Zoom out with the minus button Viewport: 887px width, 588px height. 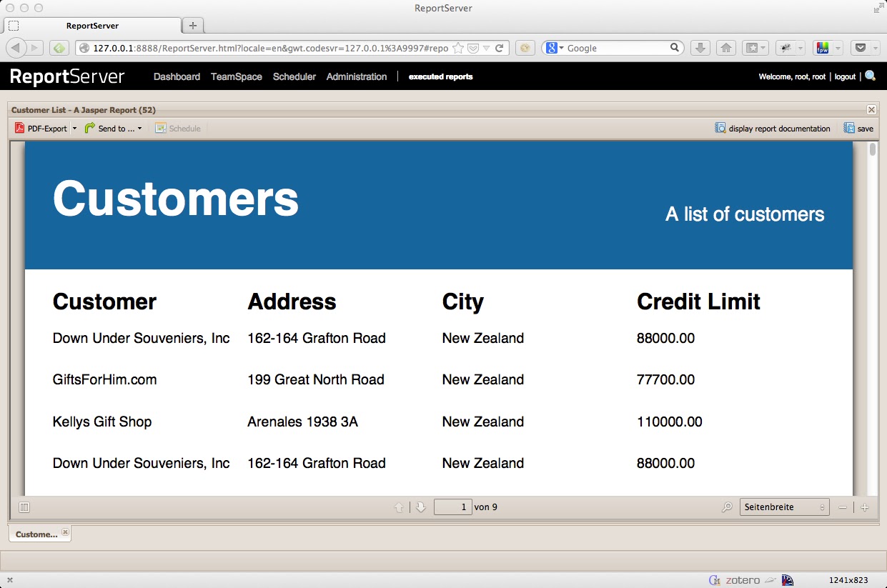click(x=843, y=507)
